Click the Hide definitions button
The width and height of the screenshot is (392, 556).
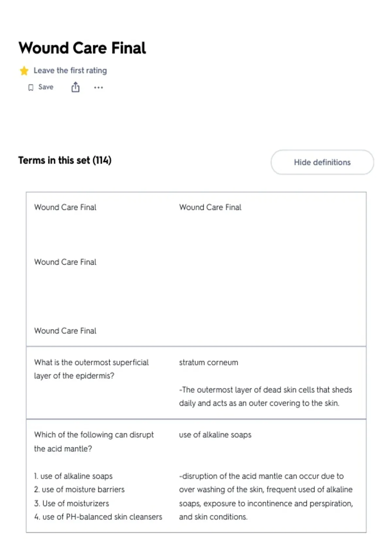tap(322, 162)
